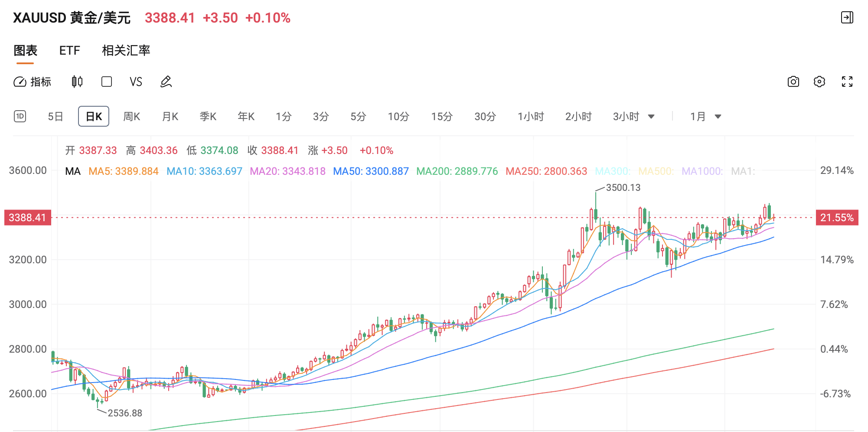Select the 30分 timeframe
This screenshot has width=868, height=432.
click(485, 116)
